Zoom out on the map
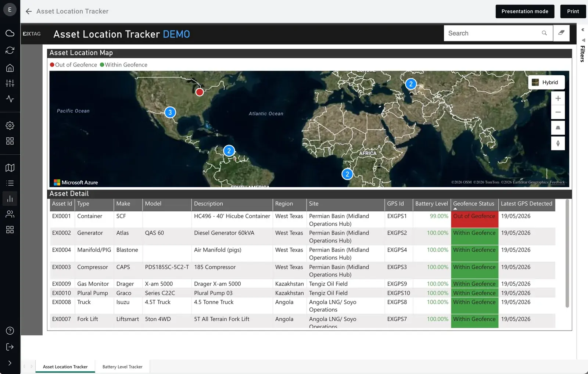The width and height of the screenshot is (588, 374). point(558,112)
